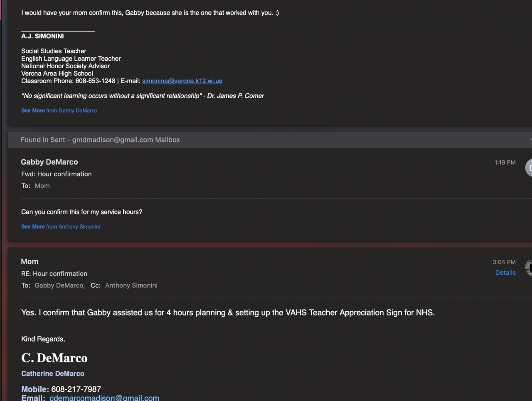This screenshot has width=532, height=401.
Task: Select the Gabby DeMarco sender name
Action: tap(49, 162)
